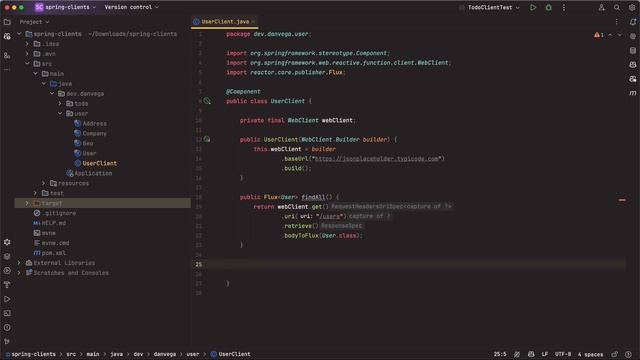640x360 pixels.
Task: Go to next highlighted error arrow
Action: pyautogui.click(x=620, y=35)
